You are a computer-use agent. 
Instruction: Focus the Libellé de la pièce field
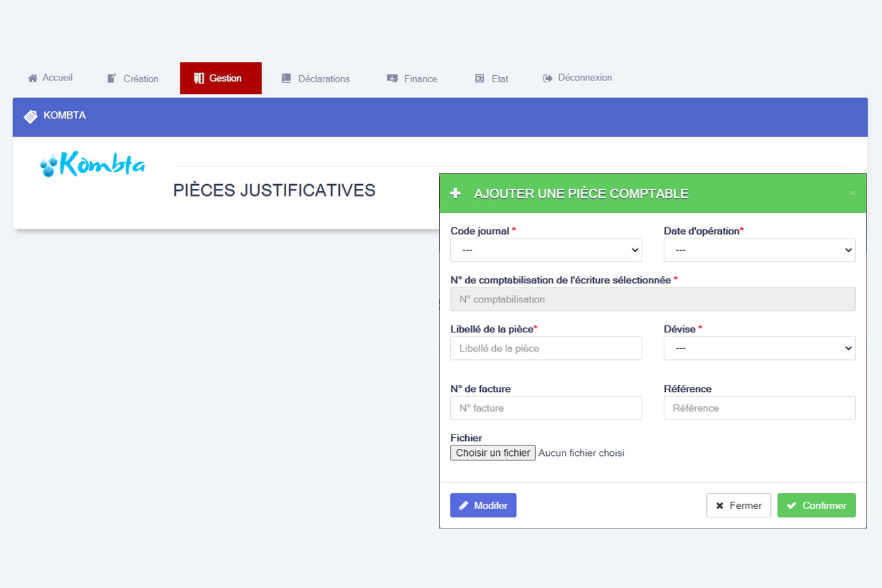546,348
